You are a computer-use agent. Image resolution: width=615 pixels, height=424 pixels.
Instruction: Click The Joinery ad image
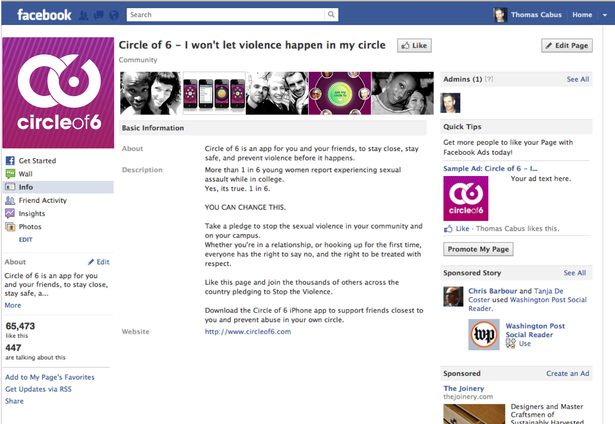click(x=474, y=414)
